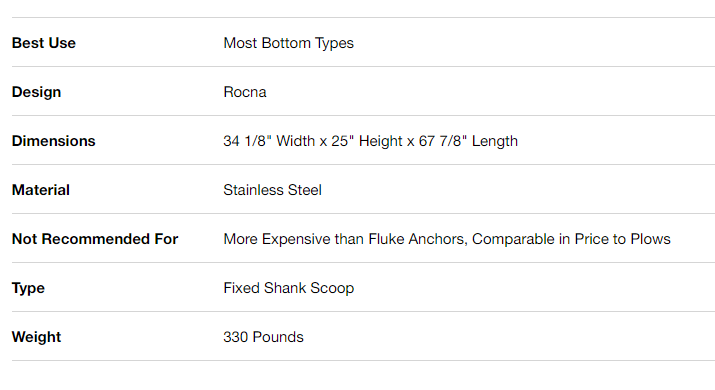Select the Most Bottom Types value
The width and height of the screenshot is (715, 390).
289,43
